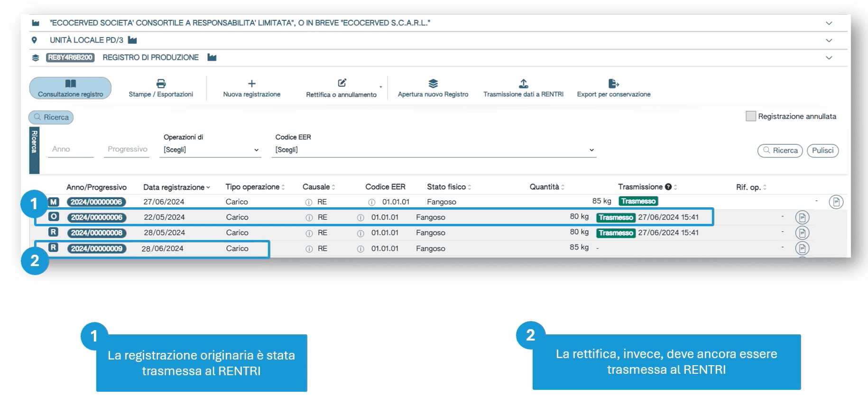Open document icon for the 27/06/2024 row
Screen dimensions: 868x406
[836, 202]
